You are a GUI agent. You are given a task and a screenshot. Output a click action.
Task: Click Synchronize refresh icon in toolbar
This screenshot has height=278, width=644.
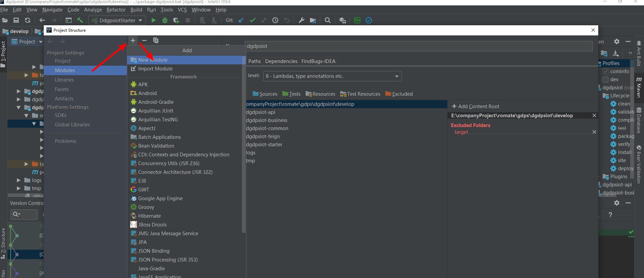pos(28,20)
